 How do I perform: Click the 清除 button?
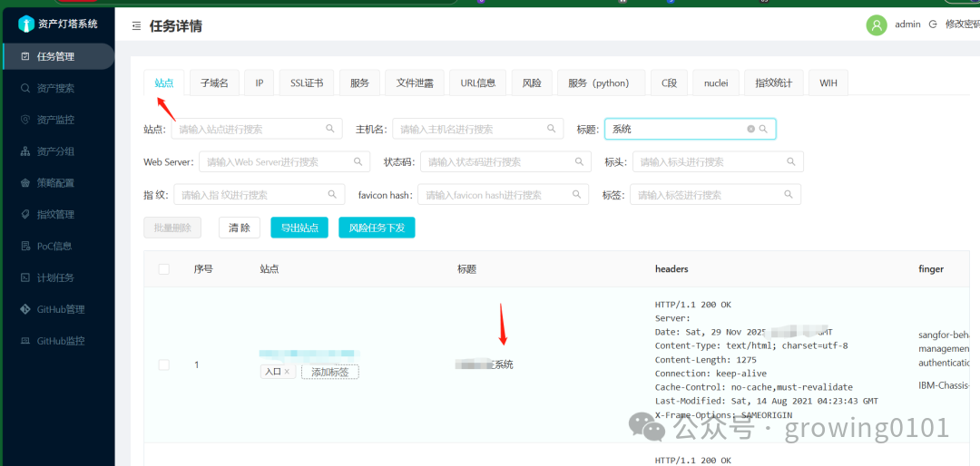[x=240, y=228]
